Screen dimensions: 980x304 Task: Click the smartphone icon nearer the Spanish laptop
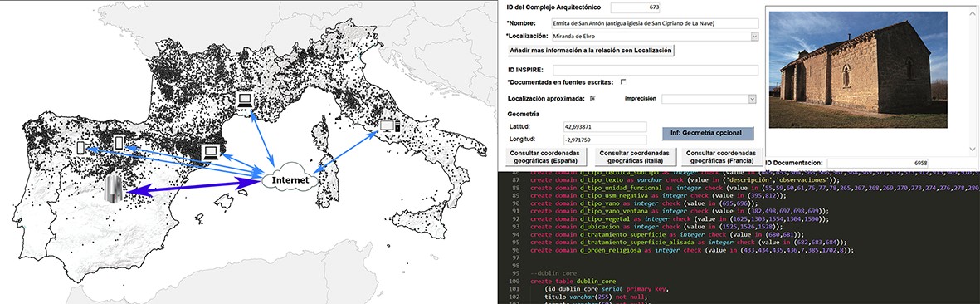point(119,143)
